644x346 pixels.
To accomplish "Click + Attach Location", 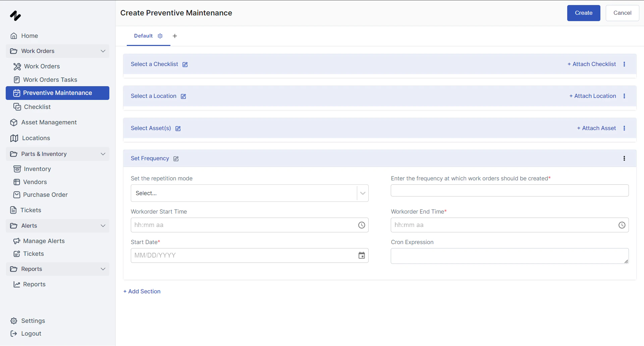I will tap(592, 96).
